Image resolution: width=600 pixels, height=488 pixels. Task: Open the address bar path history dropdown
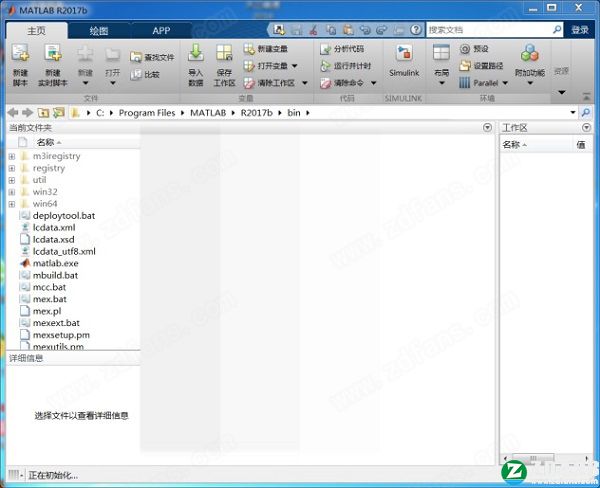[x=573, y=113]
